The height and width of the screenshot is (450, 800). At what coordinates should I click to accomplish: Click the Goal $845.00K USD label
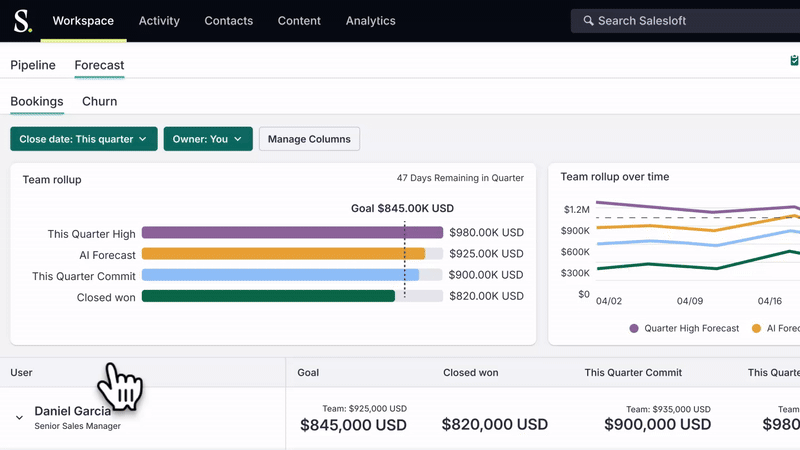coord(402,208)
